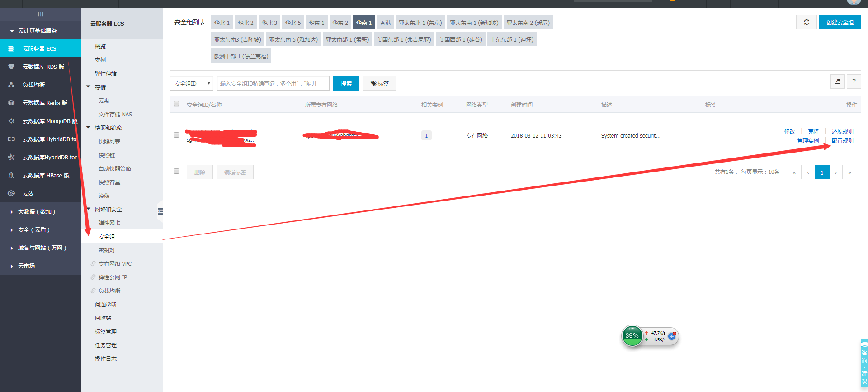Focus the security group ID search field
Screen dimensions: 868x392
[273, 83]
